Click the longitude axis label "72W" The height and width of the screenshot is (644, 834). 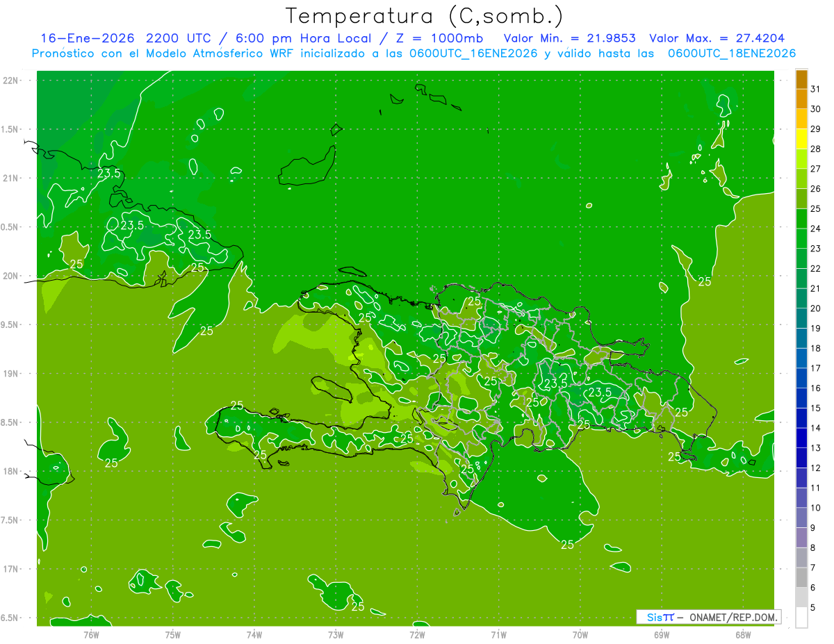(x=417, y=634)
